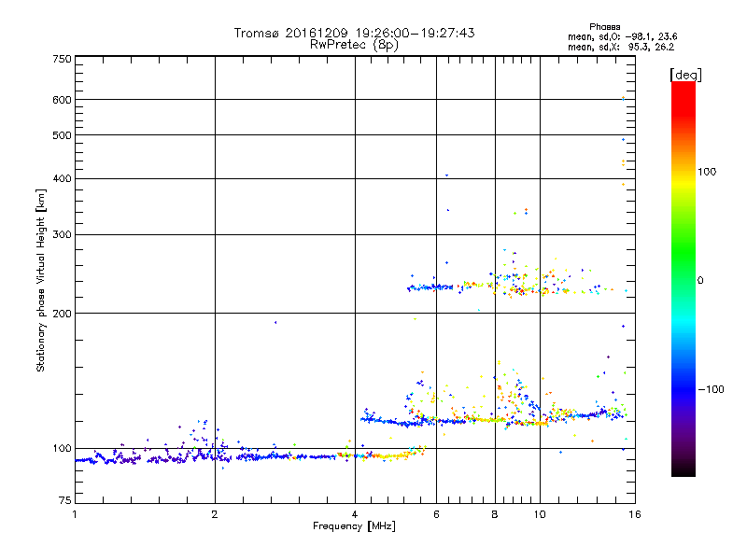
Task: Click the colorbar label '100'
Action: point(707,172)
